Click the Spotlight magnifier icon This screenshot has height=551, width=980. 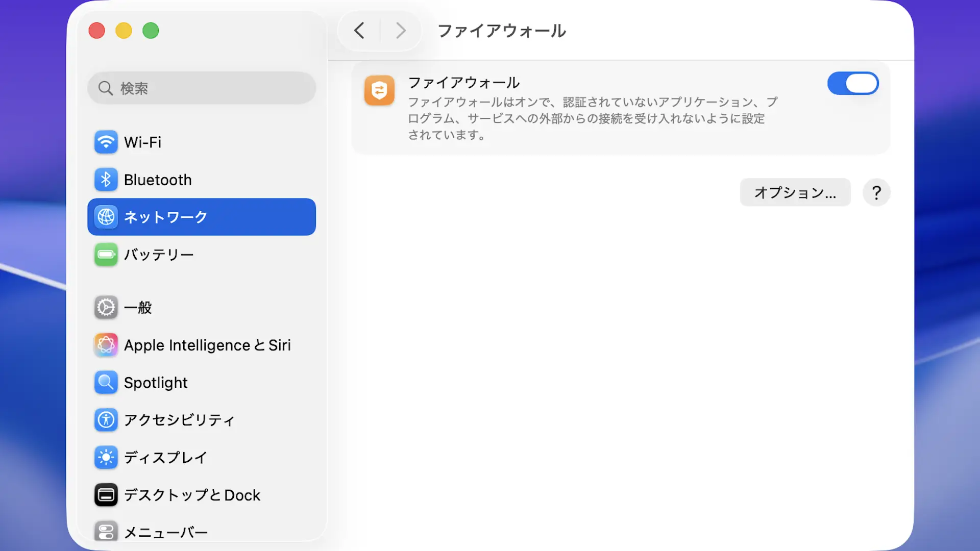(106, 383)
